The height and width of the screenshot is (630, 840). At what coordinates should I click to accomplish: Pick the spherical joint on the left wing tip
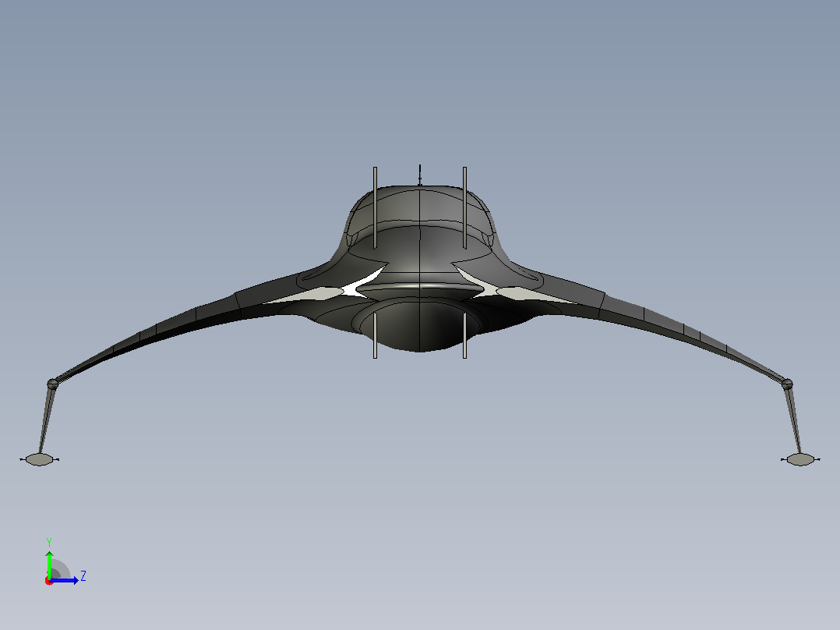(x=52, y=384)
